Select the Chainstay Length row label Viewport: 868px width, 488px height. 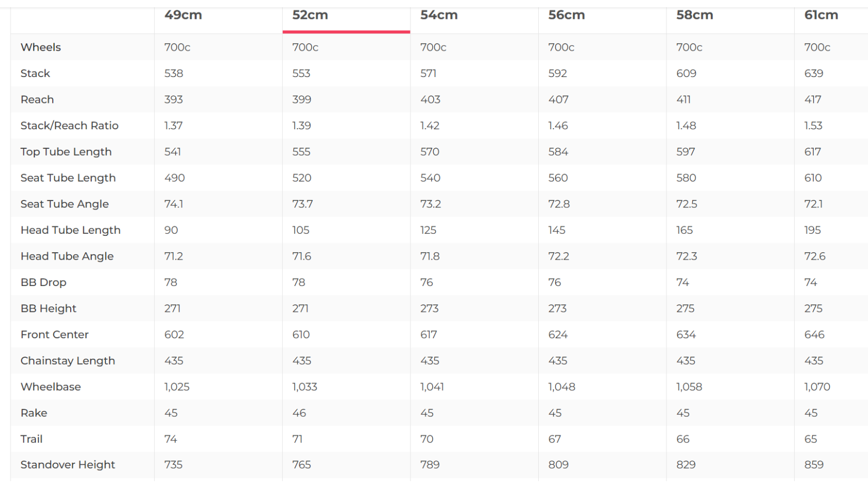click(x=68, y=361)
